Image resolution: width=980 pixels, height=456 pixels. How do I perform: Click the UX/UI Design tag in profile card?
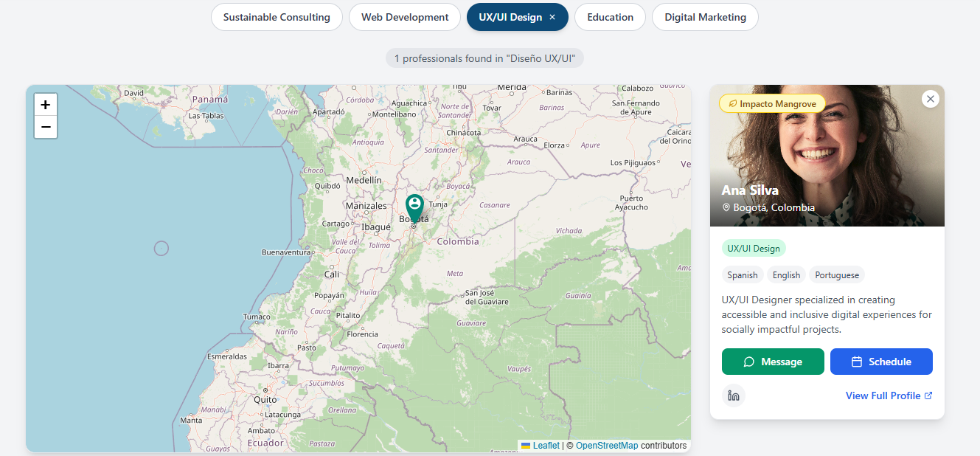pyautogui.click(x=754, y=249)
